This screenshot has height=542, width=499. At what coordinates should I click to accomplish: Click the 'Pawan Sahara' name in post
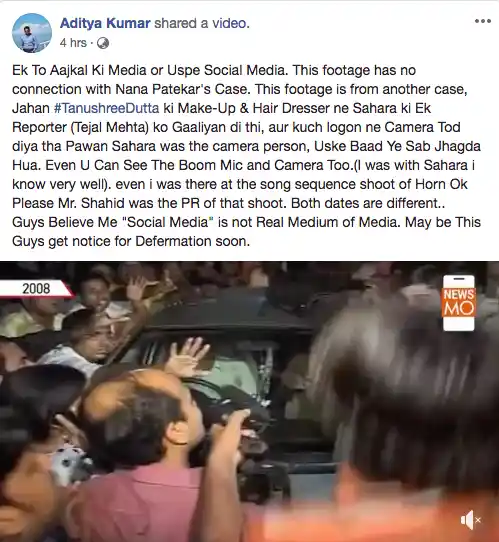pyautogui.click(x=111, y=146)
